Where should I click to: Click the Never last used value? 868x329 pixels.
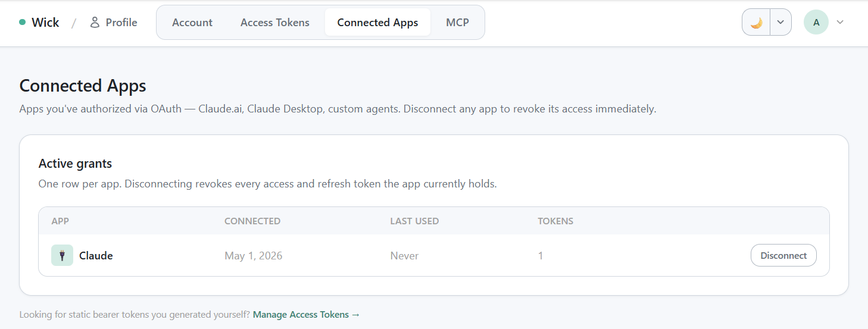click(404, 256)
